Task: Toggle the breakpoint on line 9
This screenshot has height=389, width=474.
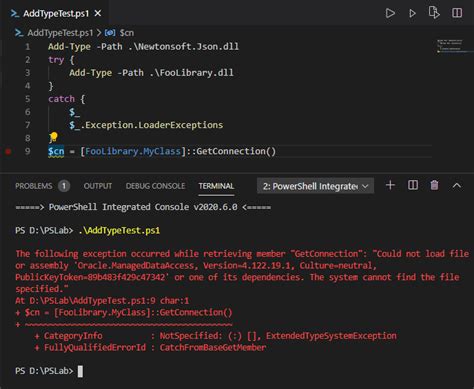Action: coord(8,152)
